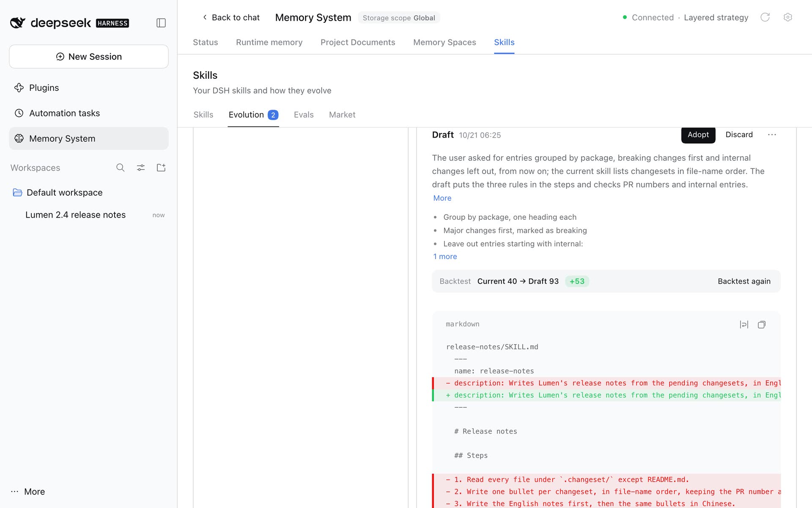Click 'Leave out entries starting with internal:' bullet

click(513, 244)
